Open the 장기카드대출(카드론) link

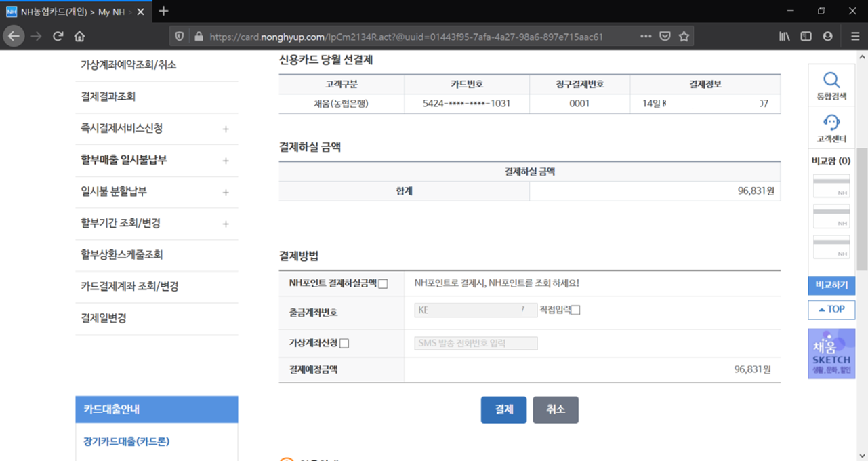click(126, 442)
